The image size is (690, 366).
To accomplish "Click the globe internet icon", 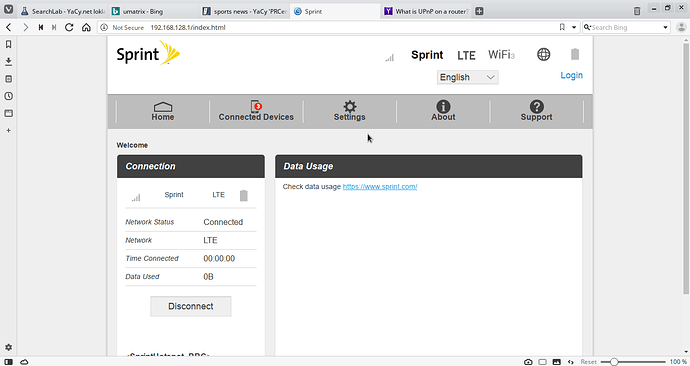I will pos(543,55).
